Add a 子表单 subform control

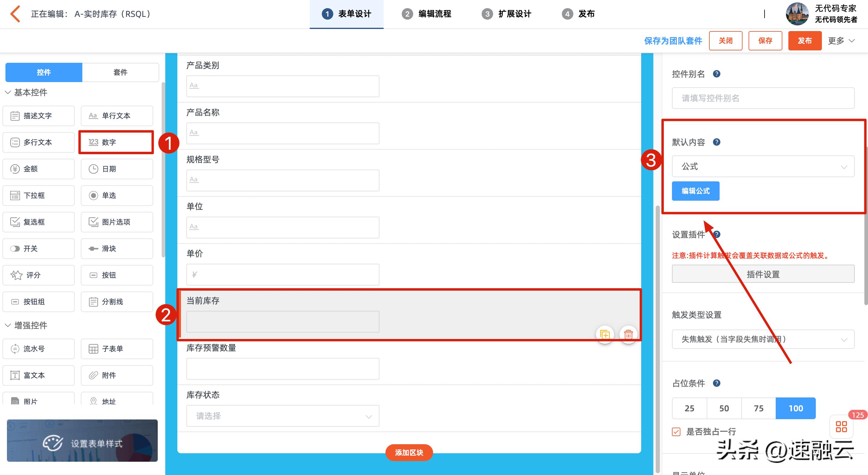coord(117,349)
